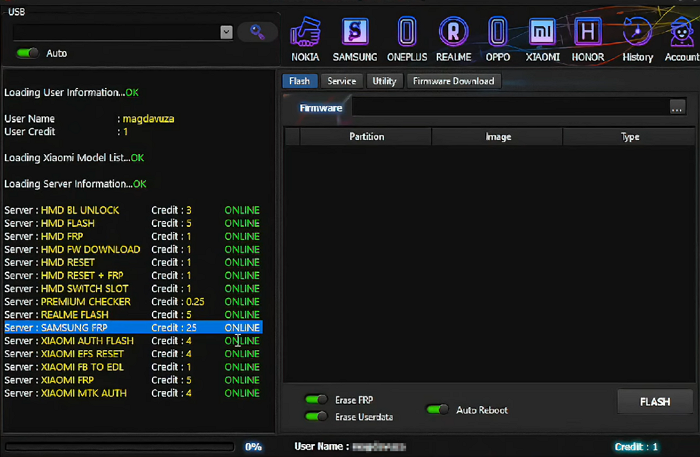700x457 pixels.
Task: Select the PREMIUM CHECKER server row
Action: coord(133,302)
